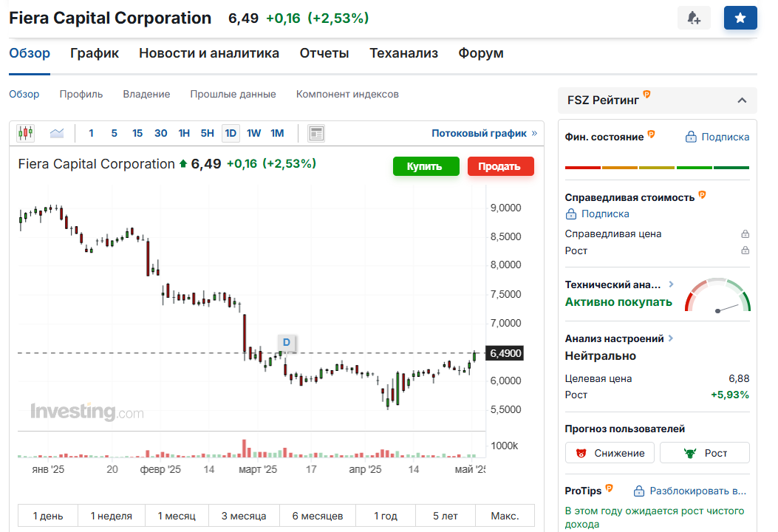Open the Потоковый график link

[484, 133]
